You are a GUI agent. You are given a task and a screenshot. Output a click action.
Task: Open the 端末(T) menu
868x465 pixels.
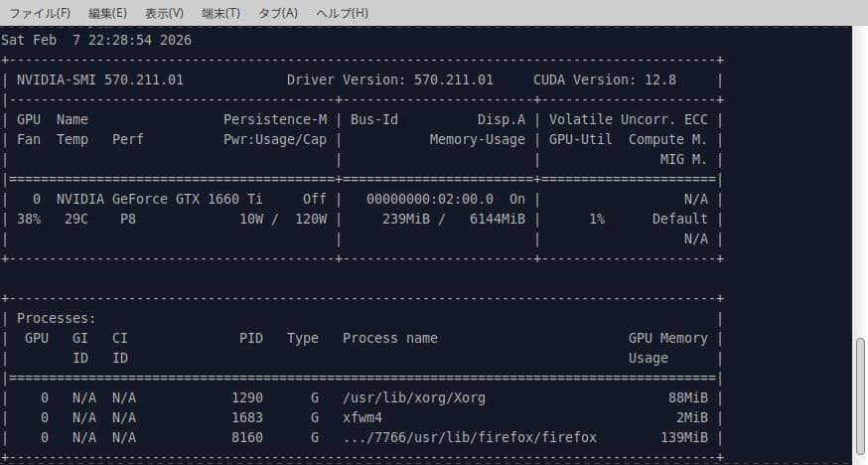pos(220,13)
